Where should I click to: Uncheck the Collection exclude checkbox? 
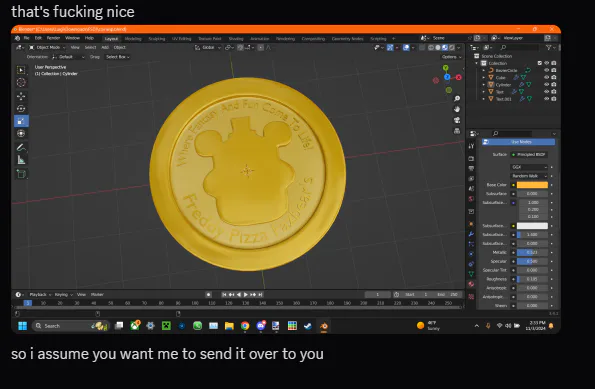(x=540, y=63)
